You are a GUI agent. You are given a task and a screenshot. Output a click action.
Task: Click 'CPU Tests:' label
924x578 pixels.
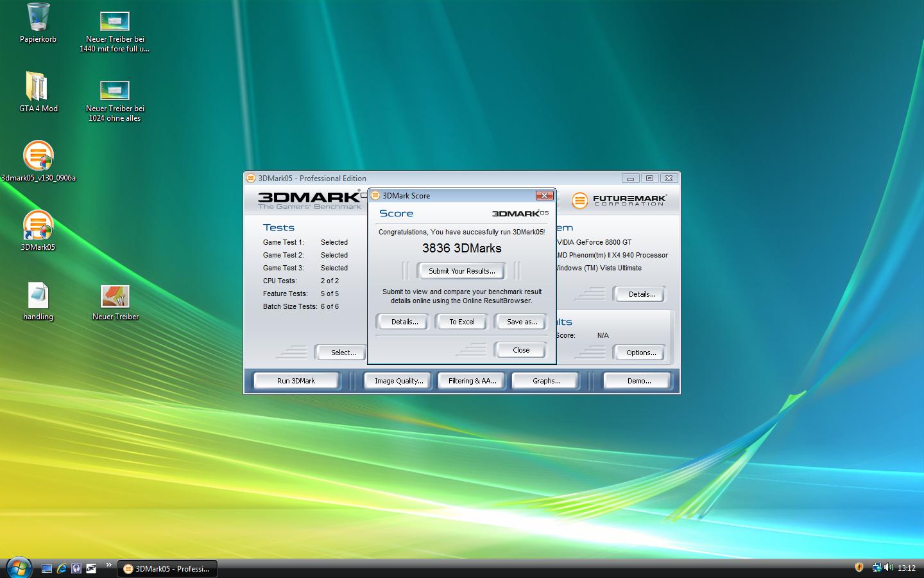[280, 281]
